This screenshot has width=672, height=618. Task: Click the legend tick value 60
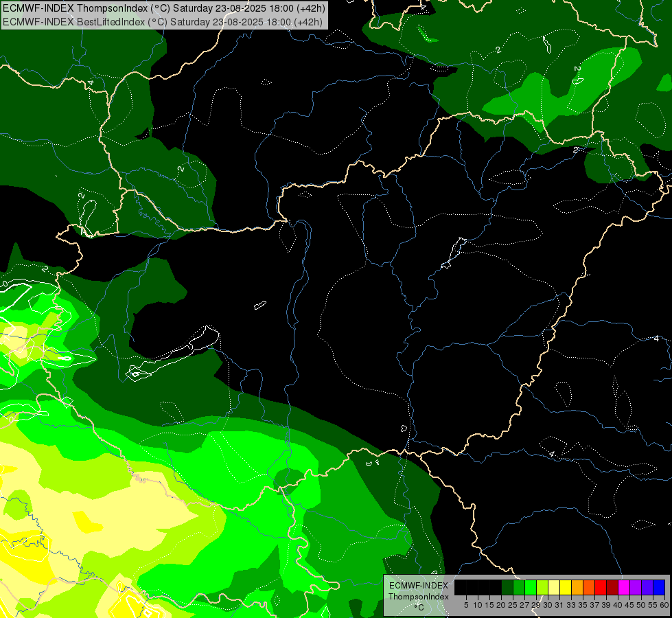664,605
